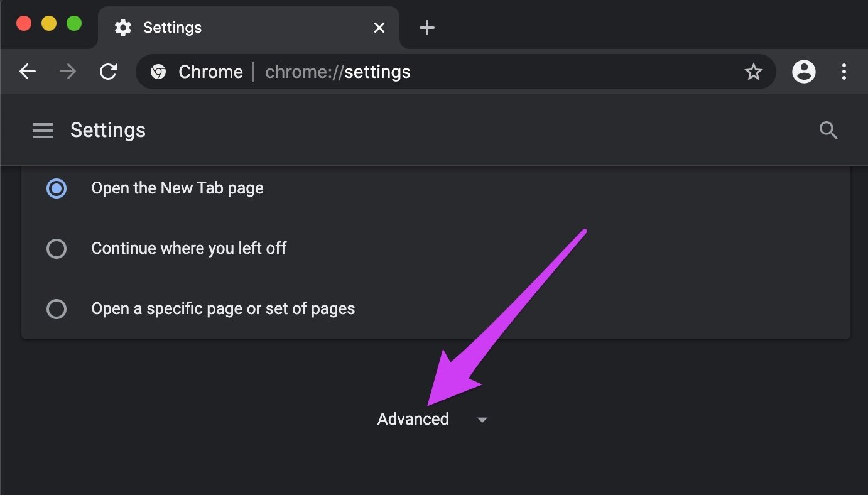
Task: Close the Settings tab
Action: (x=379, y=28)
